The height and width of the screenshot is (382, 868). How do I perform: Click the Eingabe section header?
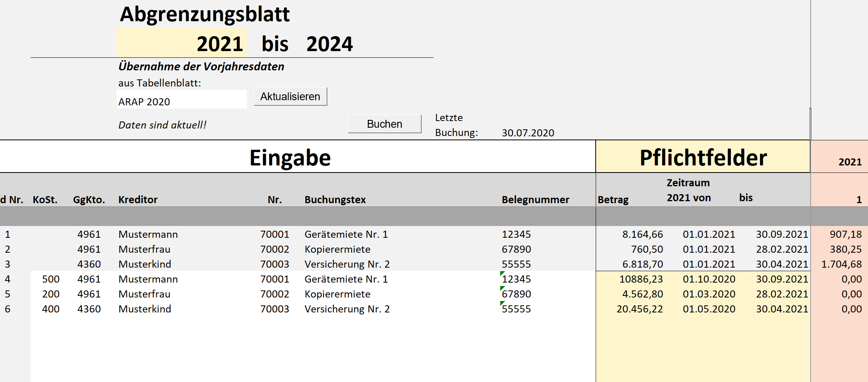[x=290, y=157]
